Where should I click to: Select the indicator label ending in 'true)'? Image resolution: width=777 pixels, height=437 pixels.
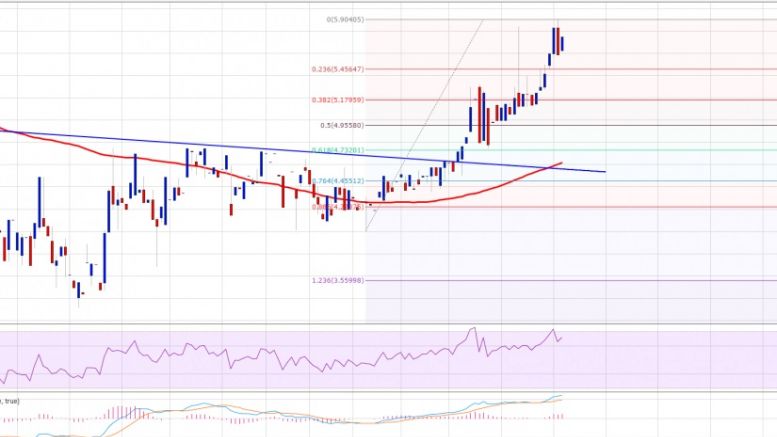(x=10, y=401)
